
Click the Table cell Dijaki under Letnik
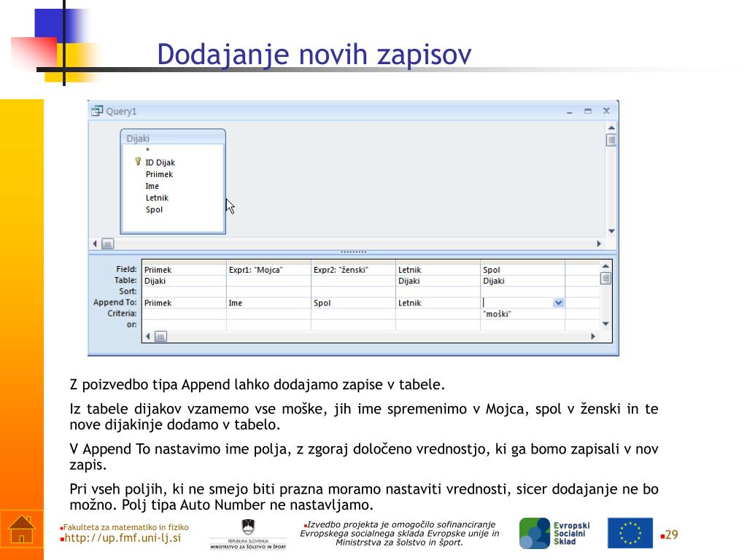pos(438,281)
